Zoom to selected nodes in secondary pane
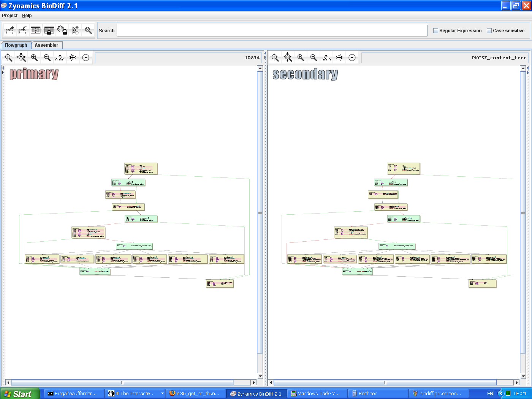The image size is (532, 399). (288, 58)
